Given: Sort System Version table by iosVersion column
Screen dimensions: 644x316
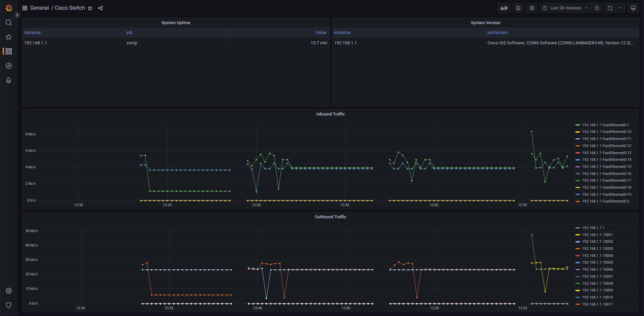Looking at the screenshot, I should [497, 33].
